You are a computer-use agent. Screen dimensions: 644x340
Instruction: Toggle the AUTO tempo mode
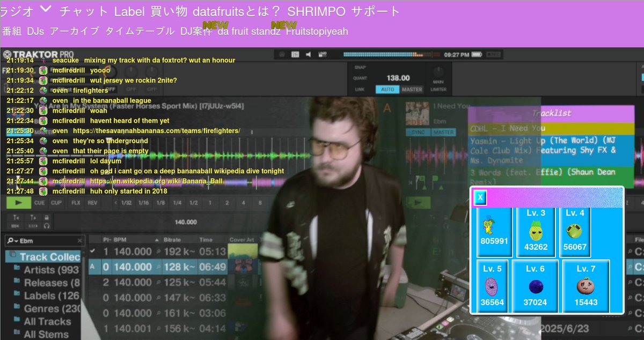coord(387,90)
